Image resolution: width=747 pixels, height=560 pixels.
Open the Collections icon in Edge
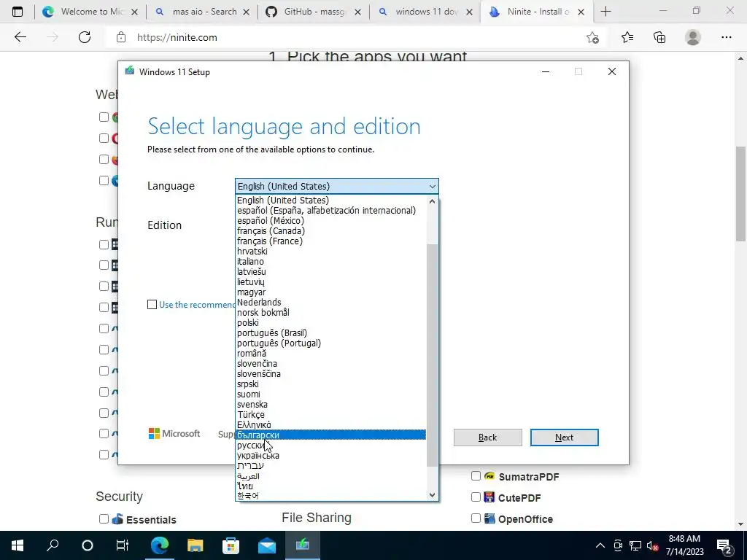point(659,37)
